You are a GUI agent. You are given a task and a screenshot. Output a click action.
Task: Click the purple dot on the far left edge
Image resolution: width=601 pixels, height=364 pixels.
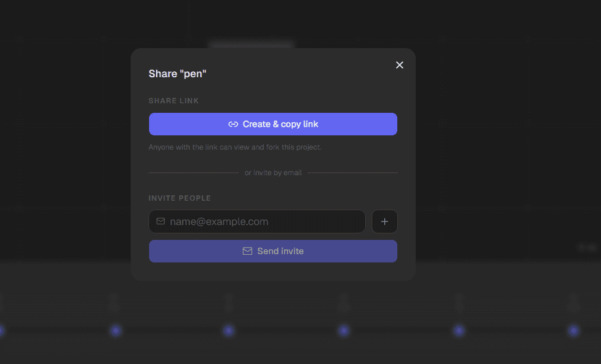[x=1, y=330]
